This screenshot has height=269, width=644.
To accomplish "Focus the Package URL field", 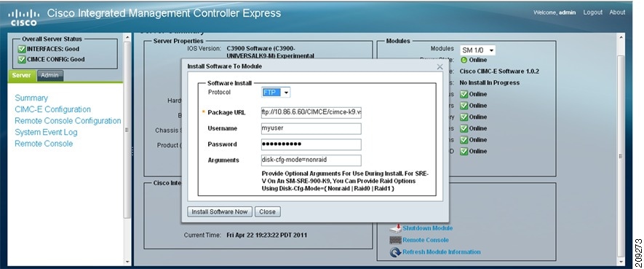I will point(311,113).
